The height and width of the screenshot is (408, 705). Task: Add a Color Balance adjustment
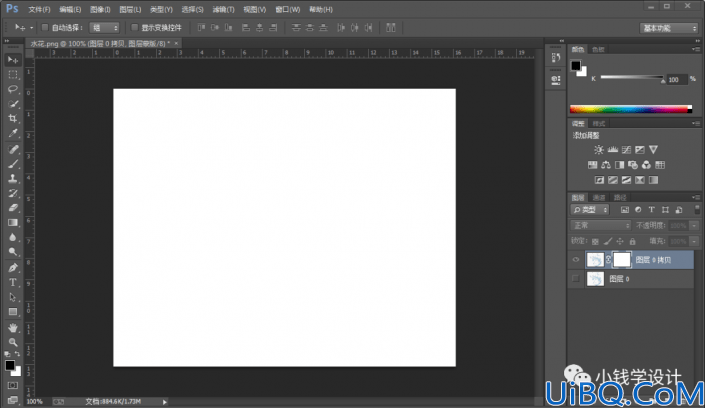[x=606, y=165]
